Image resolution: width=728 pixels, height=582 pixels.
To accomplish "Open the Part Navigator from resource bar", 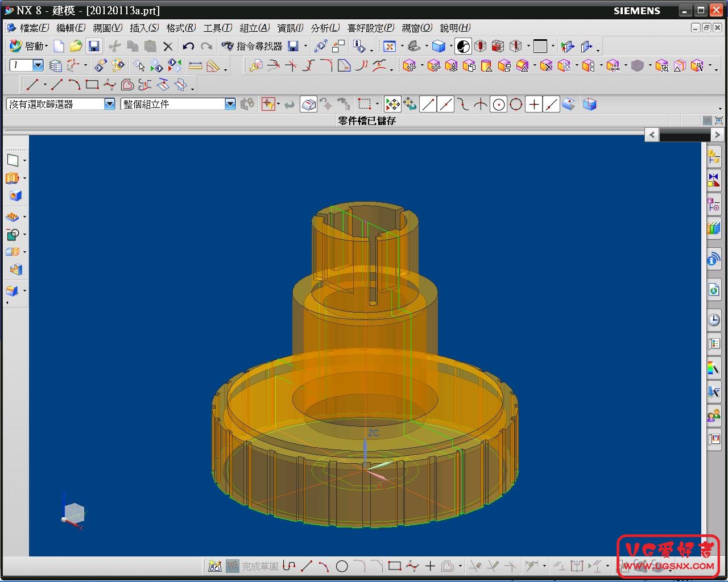I will [714, 204].
